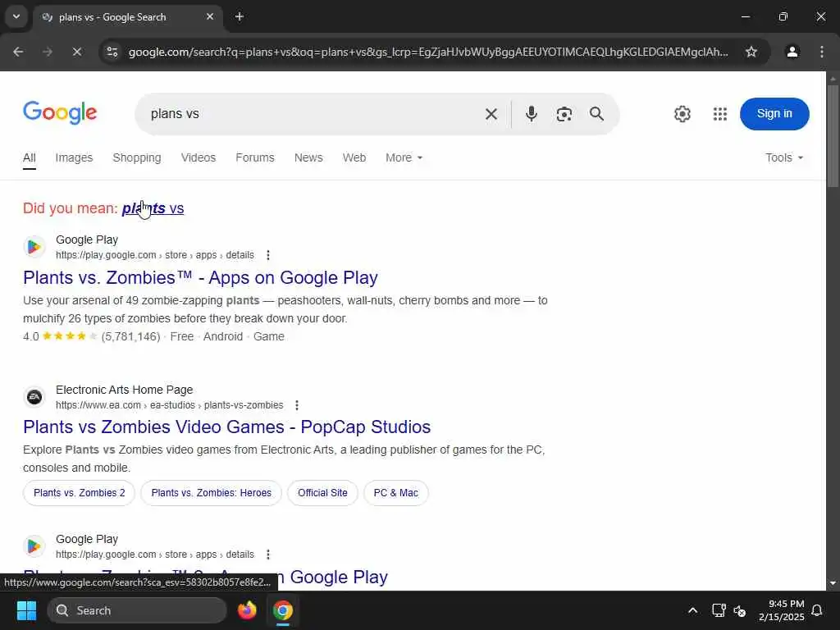This screenshot has width=840, height=630.
Task: Open a new browser tab
Action: pyautogui.click(x=240, y=16)
